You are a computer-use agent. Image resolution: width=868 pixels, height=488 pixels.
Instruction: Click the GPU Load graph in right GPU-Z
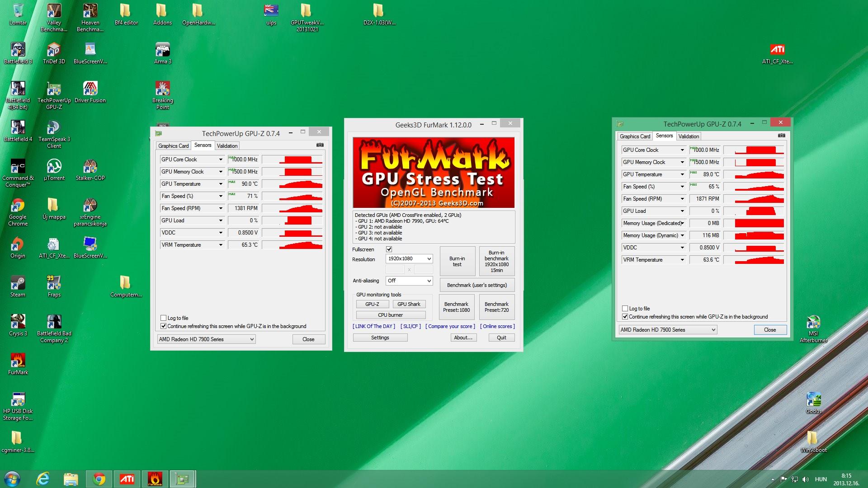pyautogui.click(x=754, y=211)
